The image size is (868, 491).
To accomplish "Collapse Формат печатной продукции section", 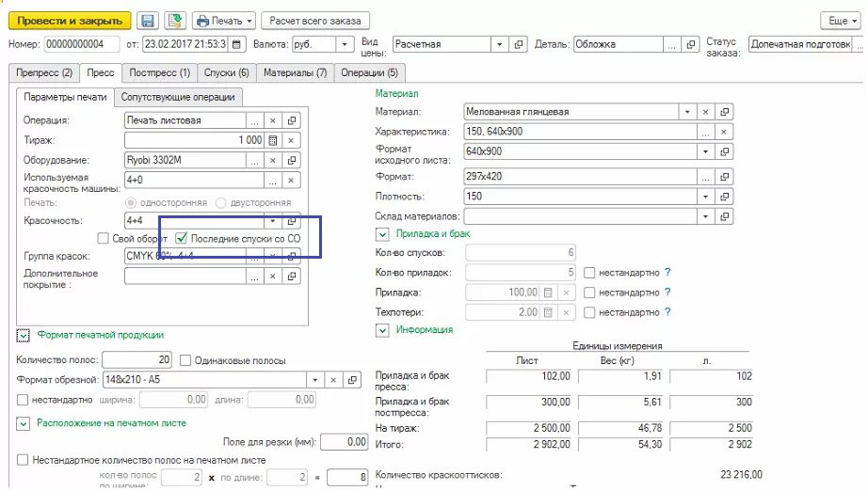I will click(x=24, y=336).
